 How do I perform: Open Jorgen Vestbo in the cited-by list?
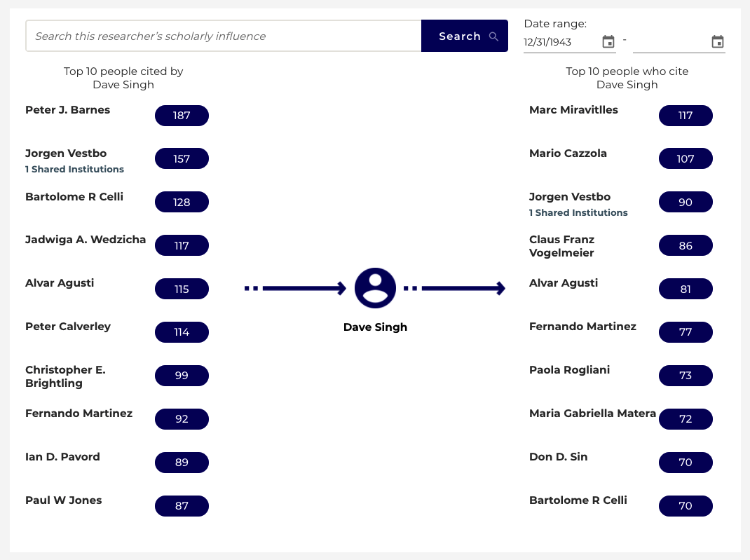click(x=66, y=153)
